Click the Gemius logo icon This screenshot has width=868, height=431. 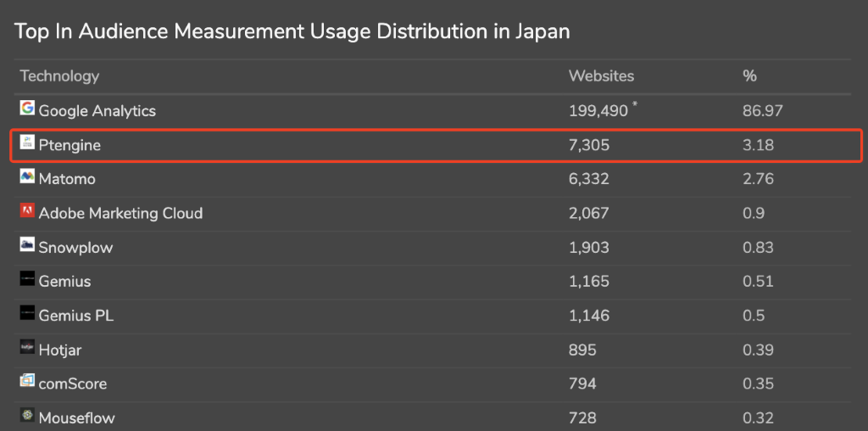pyautogui.click(x=27, y=279)
